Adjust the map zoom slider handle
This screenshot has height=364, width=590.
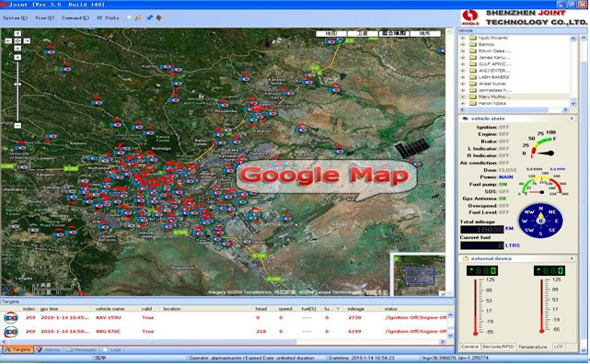pyautogui.click(x=17, y=85)
